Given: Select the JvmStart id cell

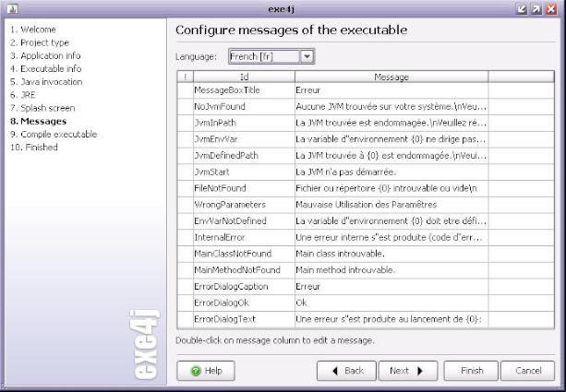Looking at the screenshot, I should click(x=244, y=172).
